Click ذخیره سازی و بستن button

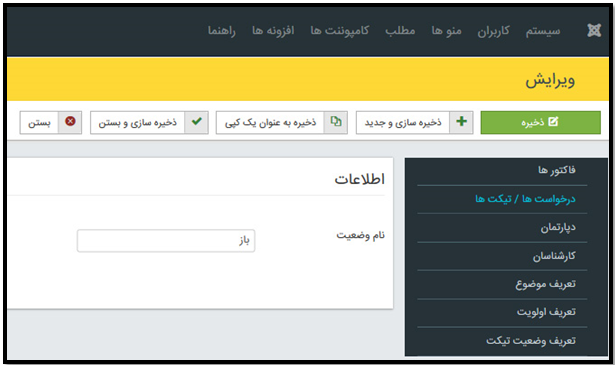pos(149,123)
